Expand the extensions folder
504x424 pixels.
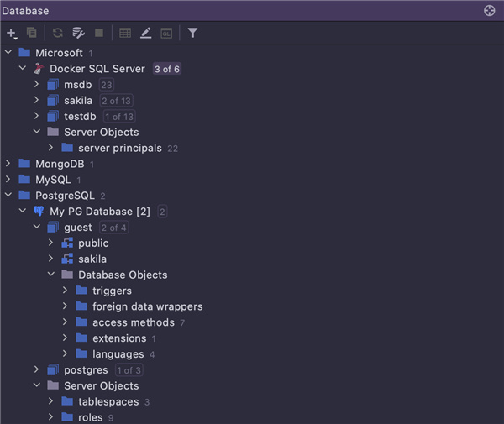(x=65, y=338)
